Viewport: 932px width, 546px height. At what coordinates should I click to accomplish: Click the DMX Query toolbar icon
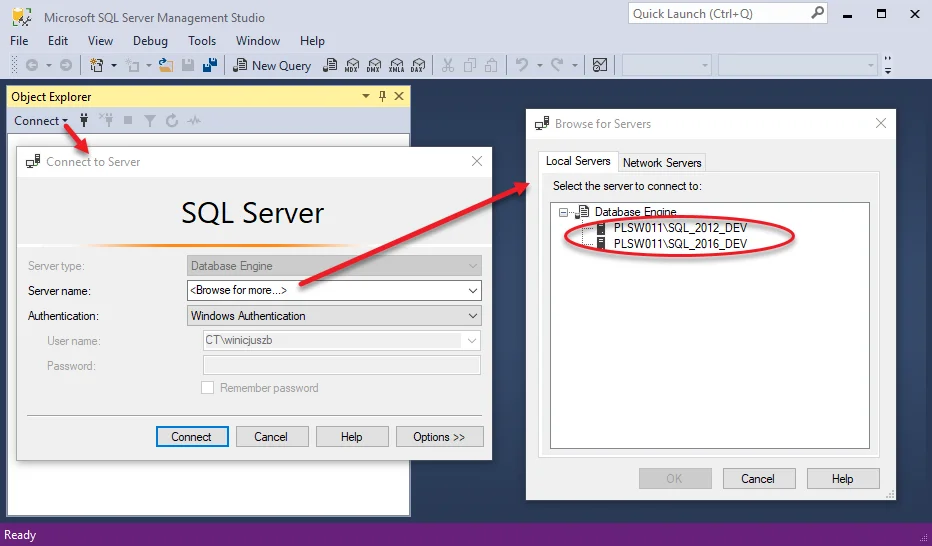point(374,65)
